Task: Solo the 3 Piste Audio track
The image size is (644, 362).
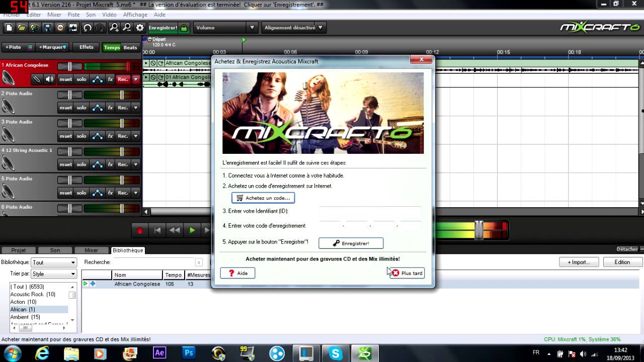Action: click(x=82, y=136)
